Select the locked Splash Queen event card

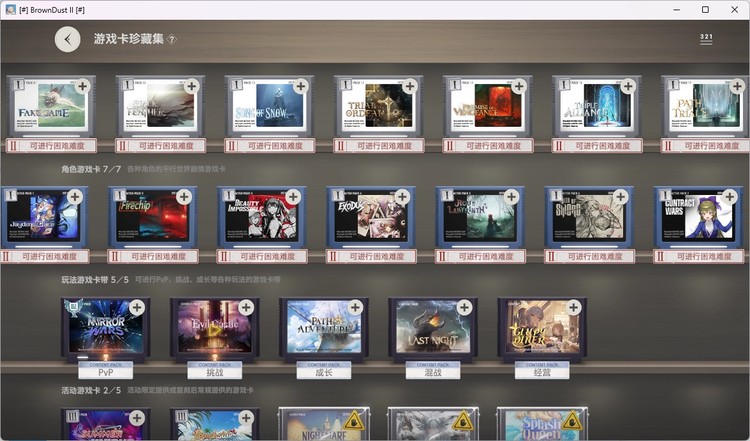point(540,425)
